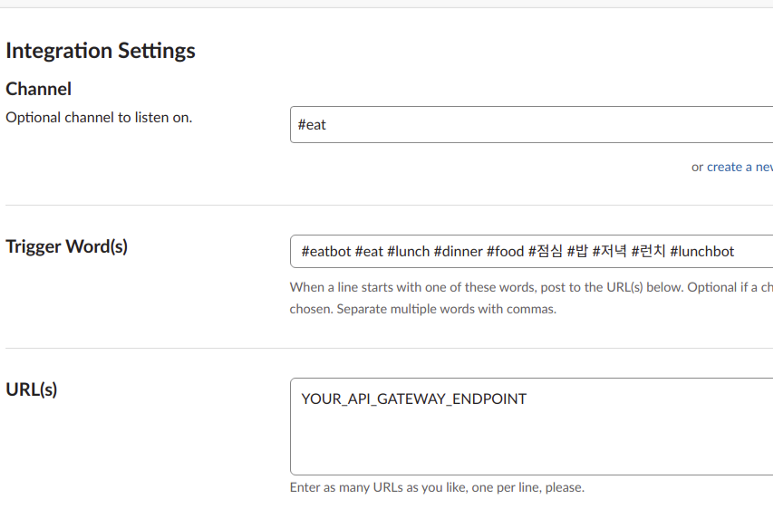773x508 pixels.
Task: Click the #점심 word in trigger field
Action: pos(545,251)
